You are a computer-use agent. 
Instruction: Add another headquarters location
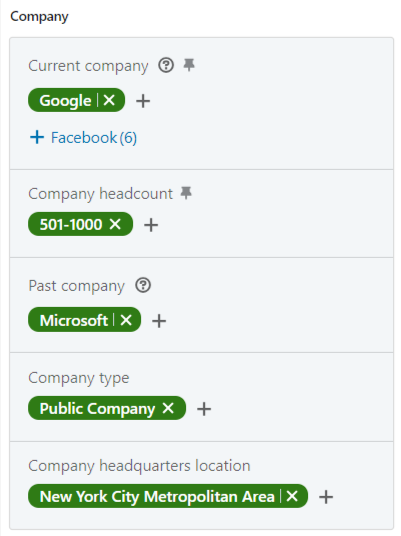pyautogui.click(x=326, y=497)
